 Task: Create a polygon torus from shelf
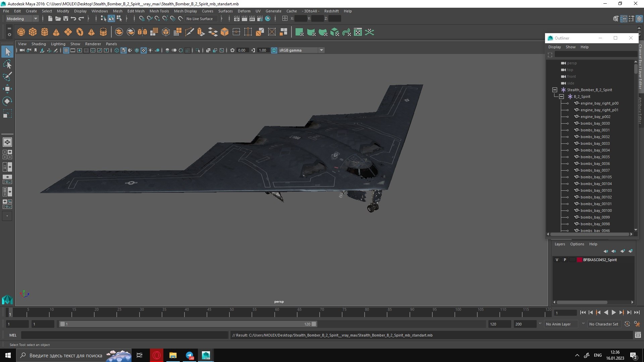pos(79,32)
